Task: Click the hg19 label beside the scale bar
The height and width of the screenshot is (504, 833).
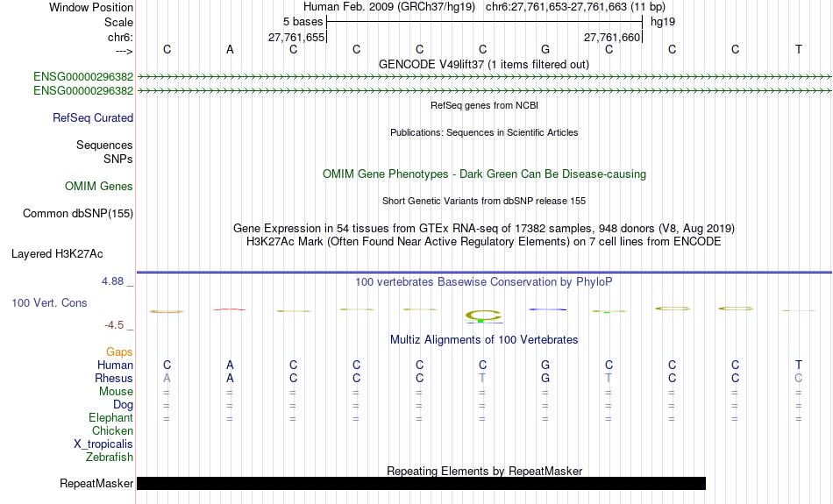Action: pyautogui.click(x=663, y=22)
